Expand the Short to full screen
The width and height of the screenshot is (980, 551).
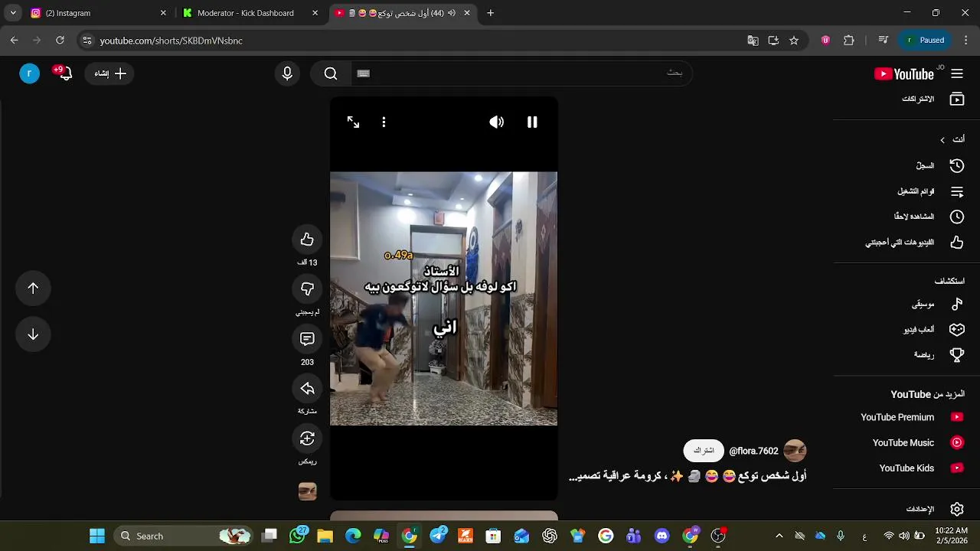[353, 122]
